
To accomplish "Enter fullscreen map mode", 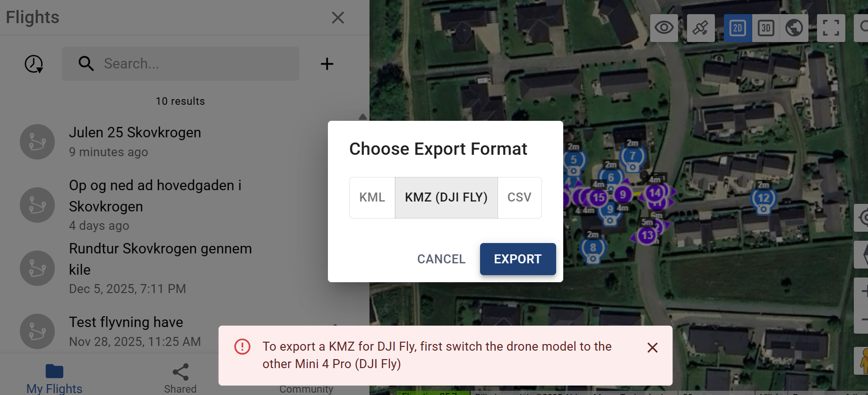I will (x=831, y=28).
